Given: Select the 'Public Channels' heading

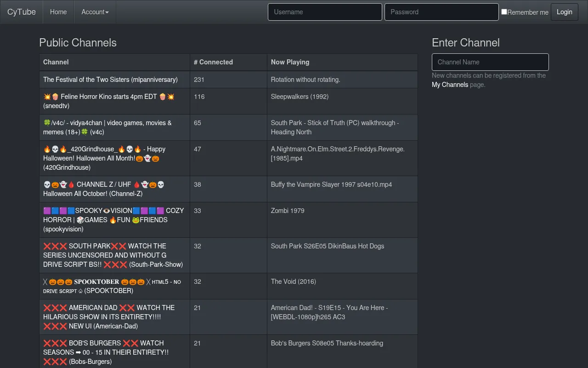Looking at the screenshot, I should pos(78,43).
